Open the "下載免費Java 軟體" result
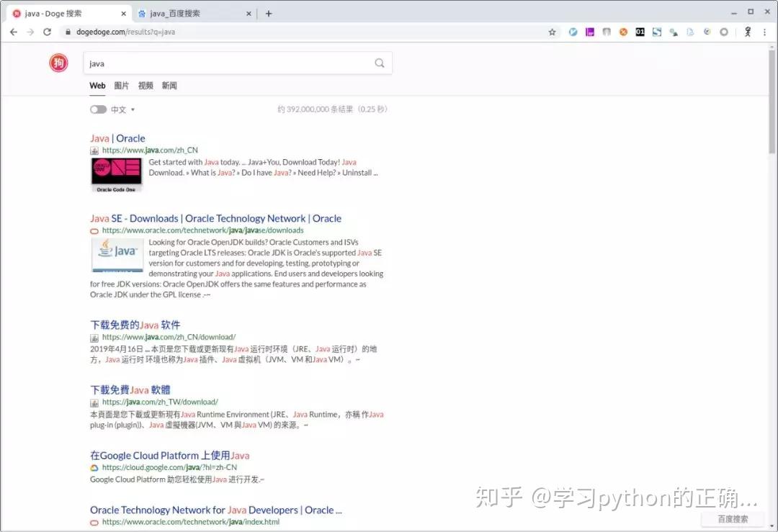 pos(130,389)
